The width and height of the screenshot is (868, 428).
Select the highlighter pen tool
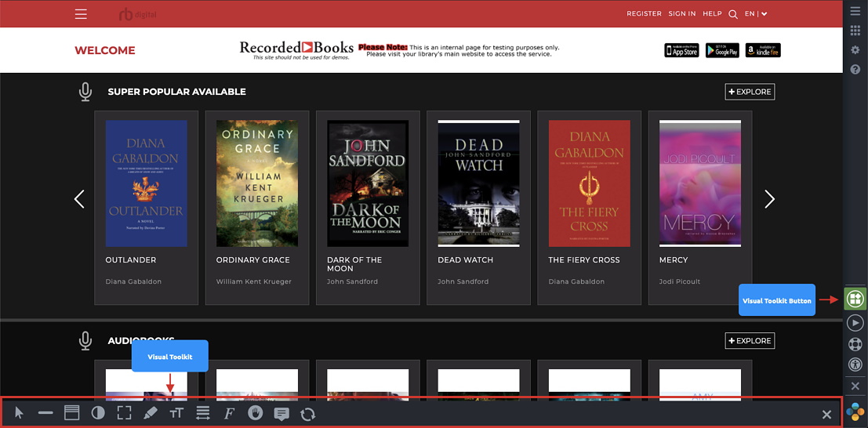coord(150,413)
